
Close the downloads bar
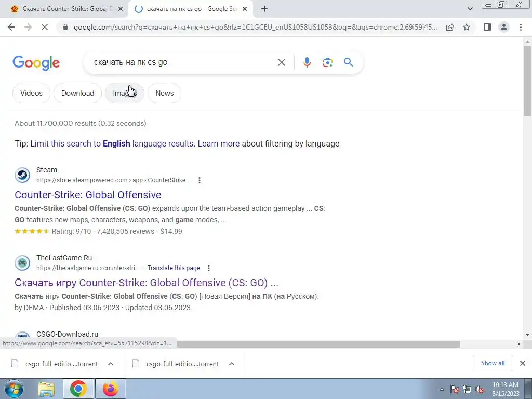coord(523,363)
